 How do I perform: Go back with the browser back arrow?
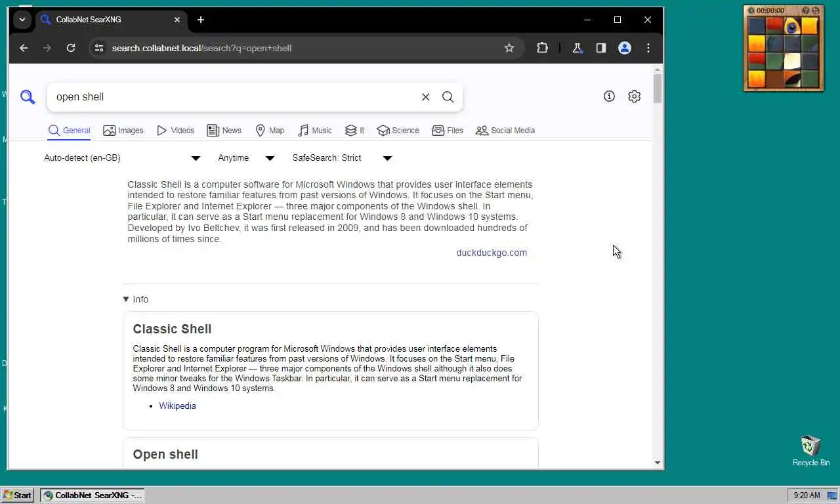pyautogui.click(x=24, y=48)
